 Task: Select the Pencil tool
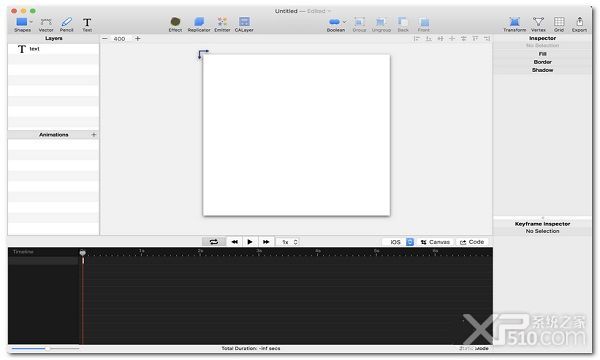coord(67,24)
